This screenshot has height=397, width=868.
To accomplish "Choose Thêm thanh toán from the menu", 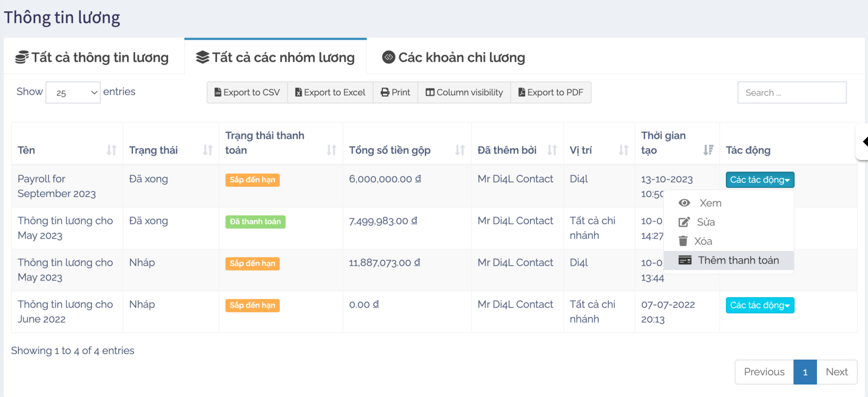I will pos(738,260).
